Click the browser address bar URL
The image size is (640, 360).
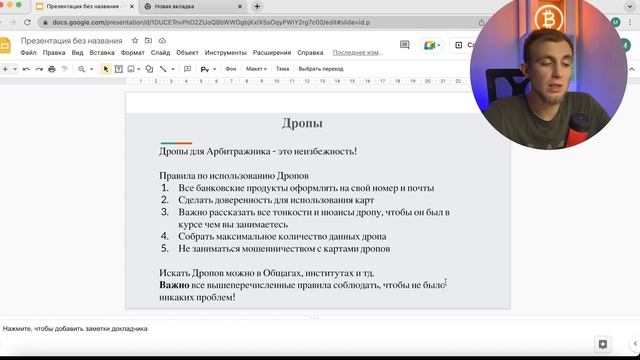click(x=211, y=22)
